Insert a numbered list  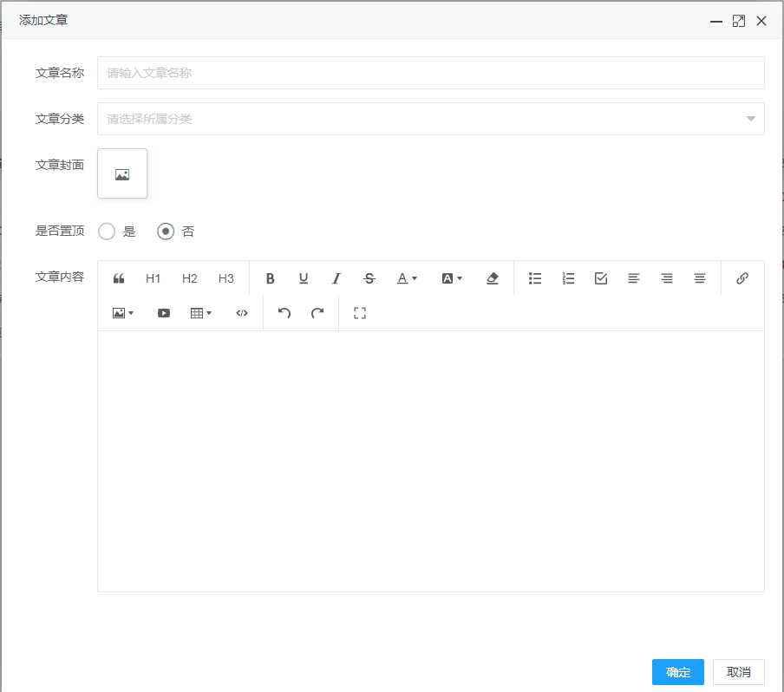click(568, 278)
